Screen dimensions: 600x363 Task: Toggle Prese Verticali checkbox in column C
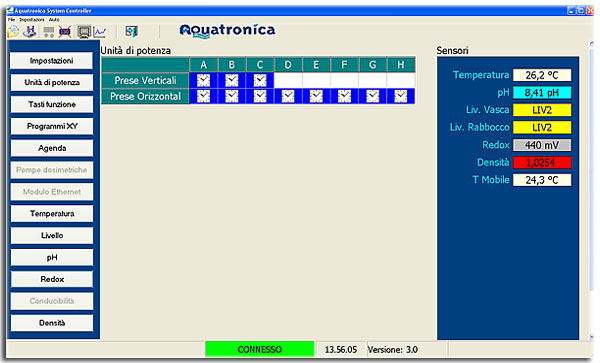tap(260, 80)
